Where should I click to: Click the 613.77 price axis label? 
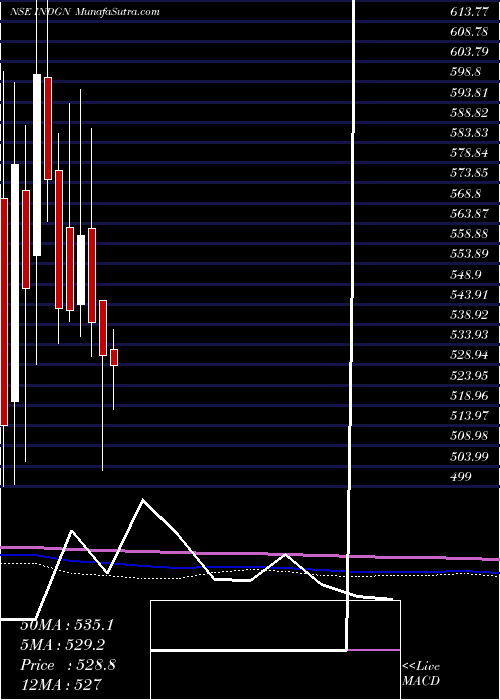point(470,12)
